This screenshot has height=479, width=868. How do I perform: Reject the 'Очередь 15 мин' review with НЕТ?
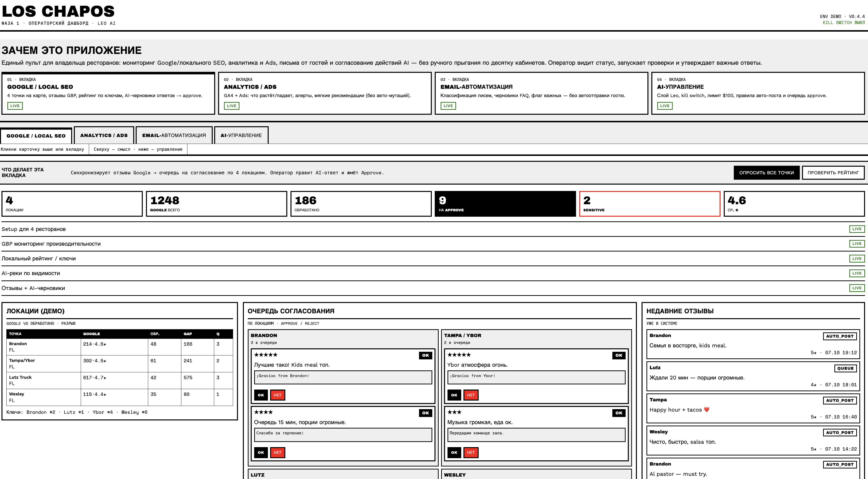278,453
